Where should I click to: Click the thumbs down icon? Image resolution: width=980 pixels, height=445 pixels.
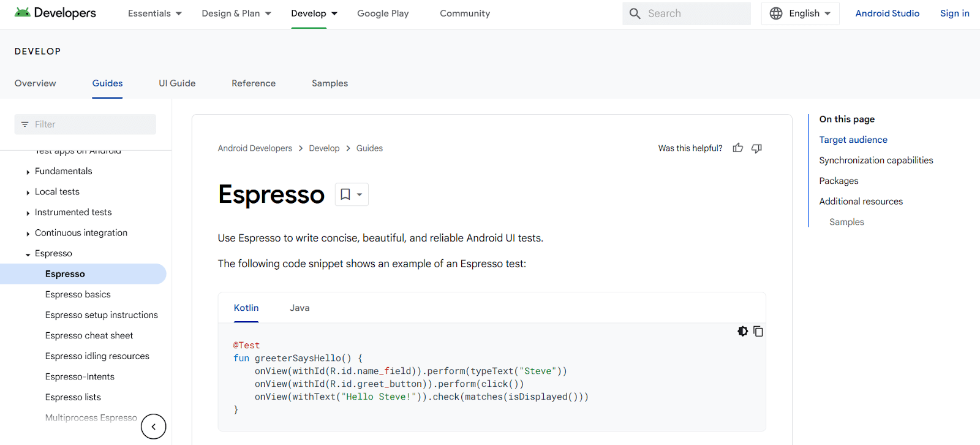(x=756, y=148)
